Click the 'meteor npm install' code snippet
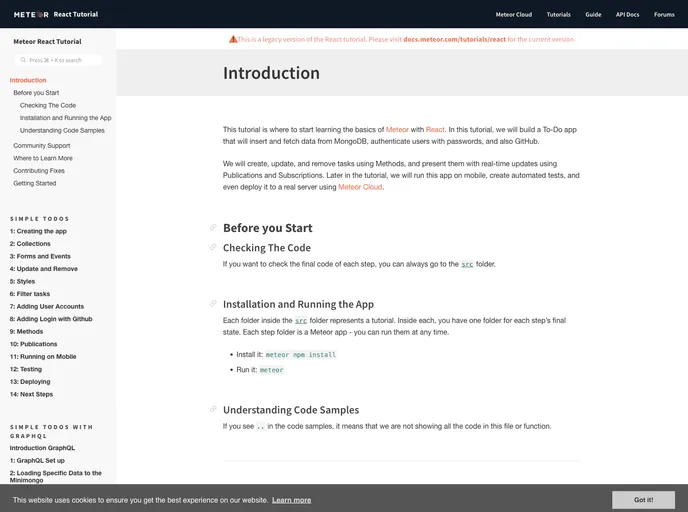The height and width of the screenshot is (512, 688). [301, 355]
